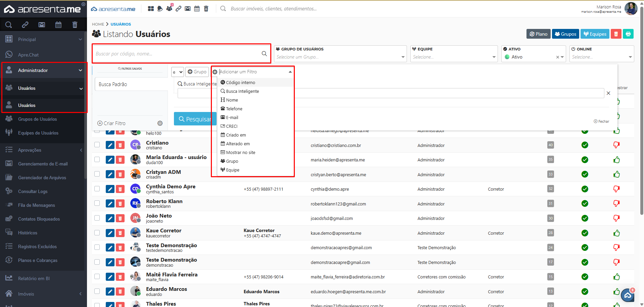Click the Pesquisar button

click(195, 119)
